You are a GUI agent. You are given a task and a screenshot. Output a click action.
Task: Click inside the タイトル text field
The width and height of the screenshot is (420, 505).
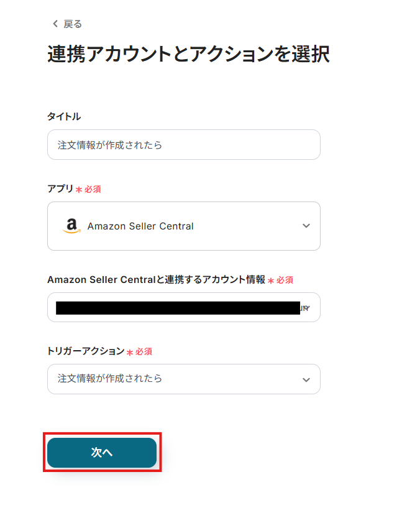[x=184, y=144]
